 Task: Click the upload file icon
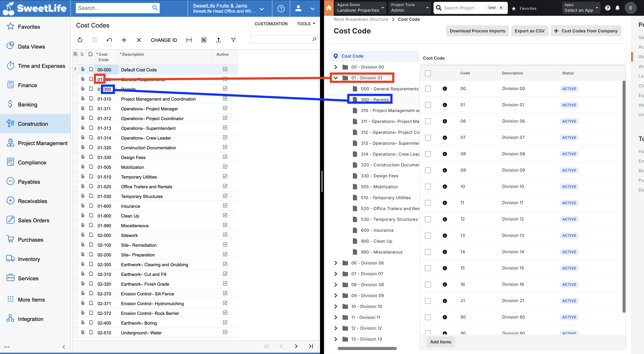point(219,40)
